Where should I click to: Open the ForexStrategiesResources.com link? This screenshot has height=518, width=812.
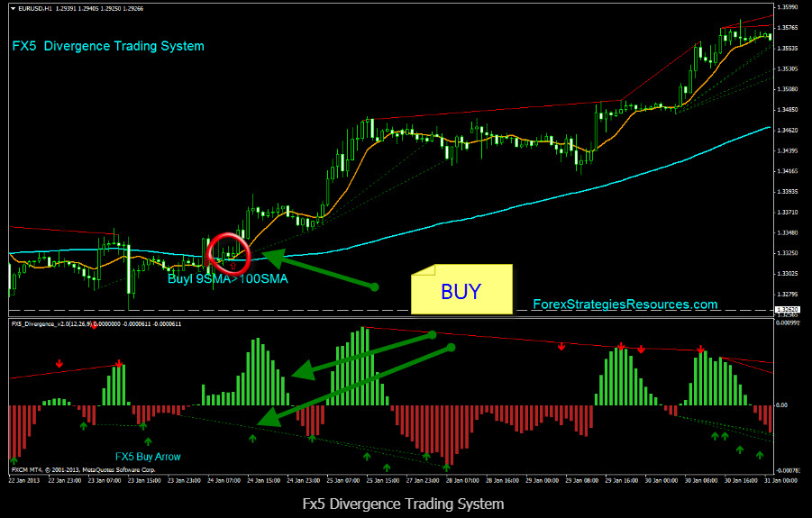pyautogui.click(x=625, y=304)
